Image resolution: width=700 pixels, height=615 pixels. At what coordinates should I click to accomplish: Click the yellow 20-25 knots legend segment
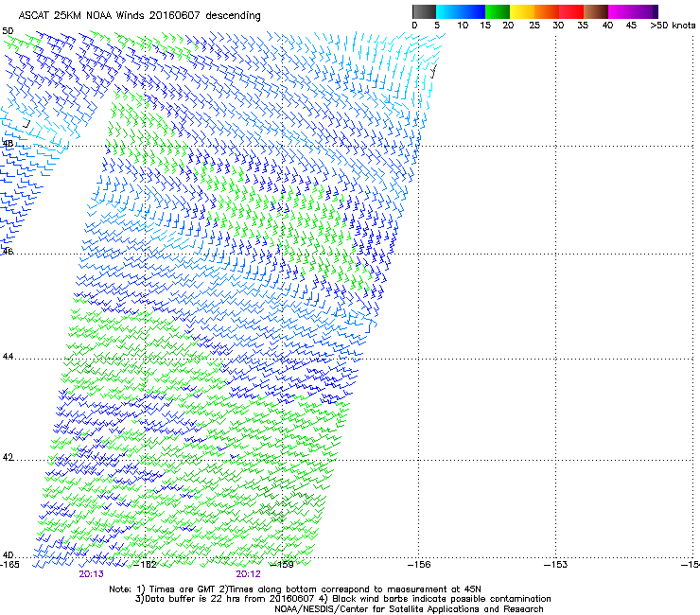point(522,11)
